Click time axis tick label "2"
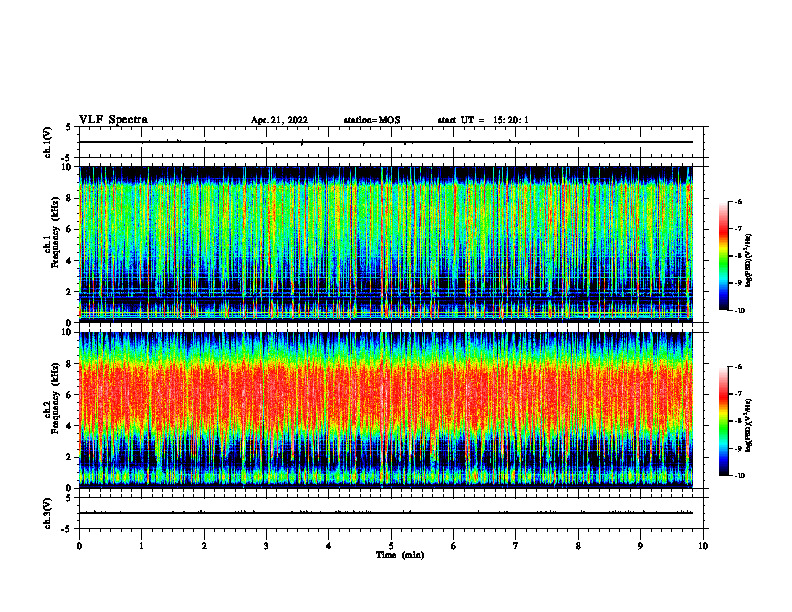This screenshot has height=612, width=792. pos(204,546)
